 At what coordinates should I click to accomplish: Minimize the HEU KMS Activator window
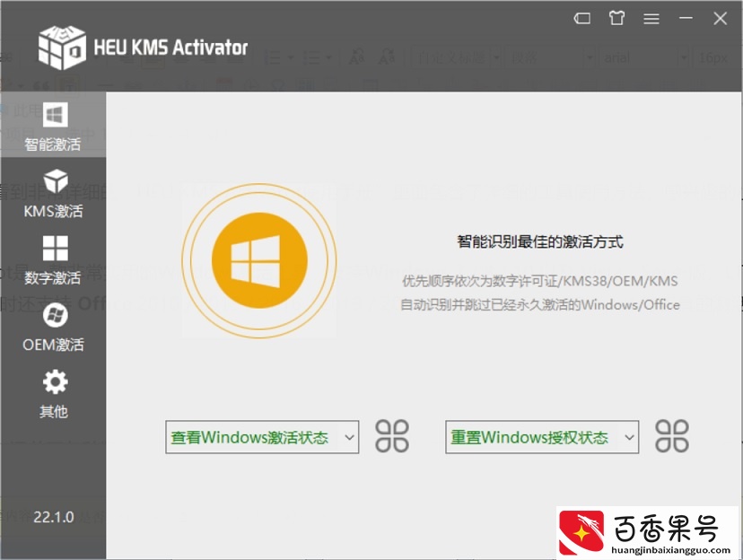[686, 19]
